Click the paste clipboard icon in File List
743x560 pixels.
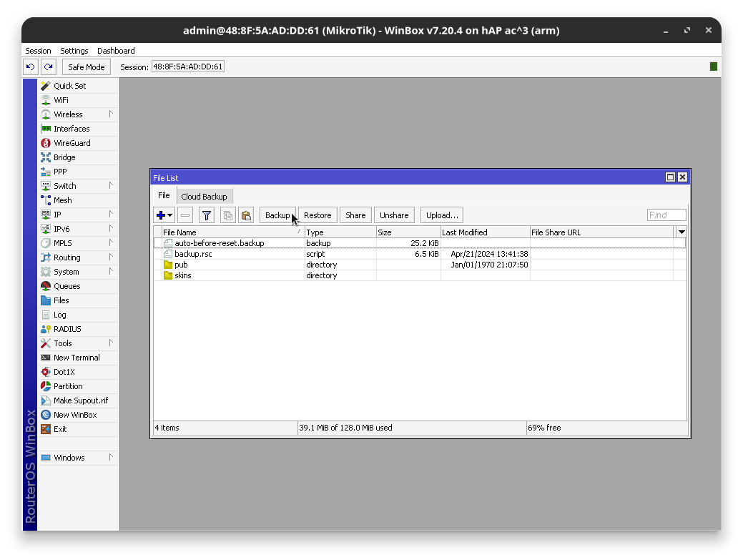pyautogui.click(x=246, y=215)
